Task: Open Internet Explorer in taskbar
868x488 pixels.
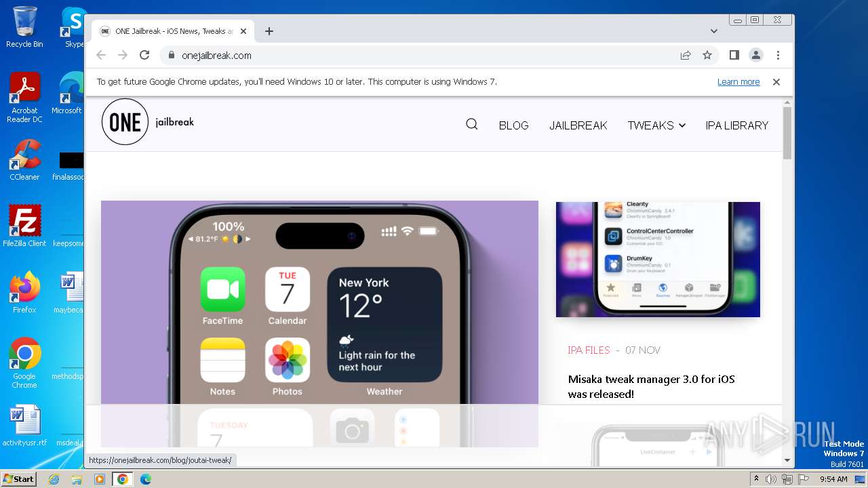Action: [54, 479]
